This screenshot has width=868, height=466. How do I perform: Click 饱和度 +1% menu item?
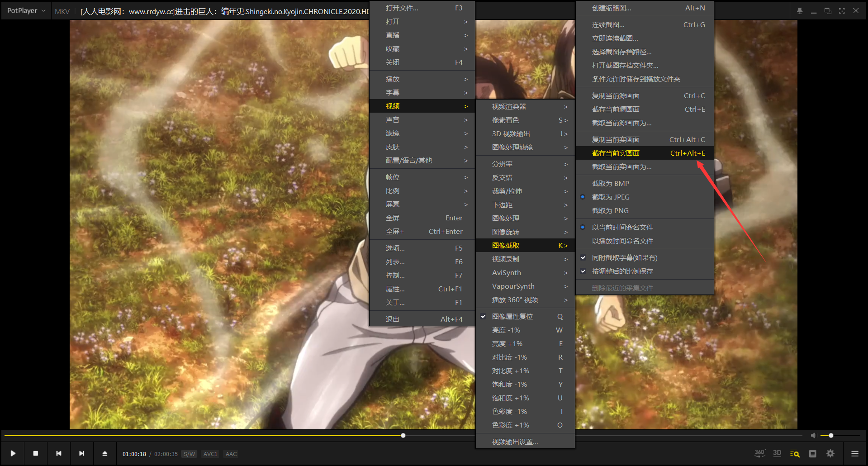tap(525, 398)
